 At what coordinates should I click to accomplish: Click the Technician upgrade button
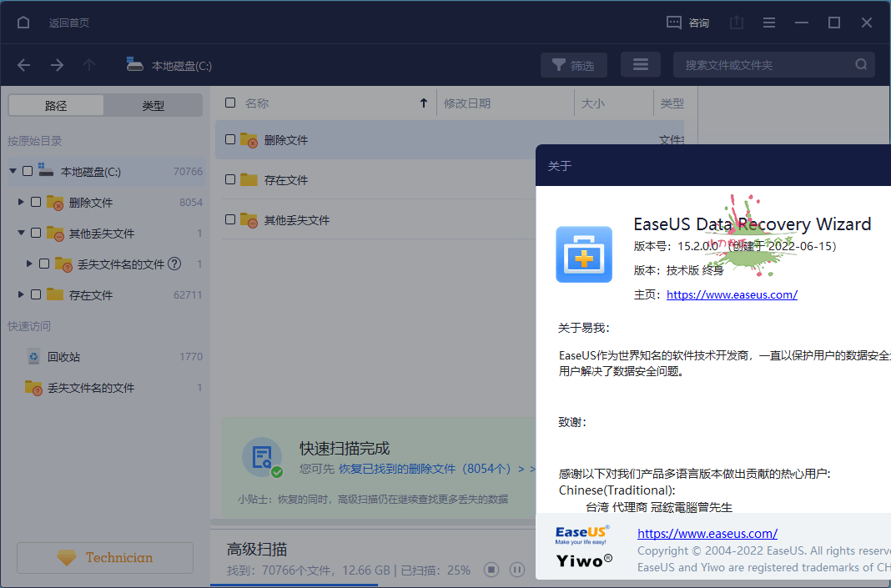pyautogui.click(x=104, y=557)
